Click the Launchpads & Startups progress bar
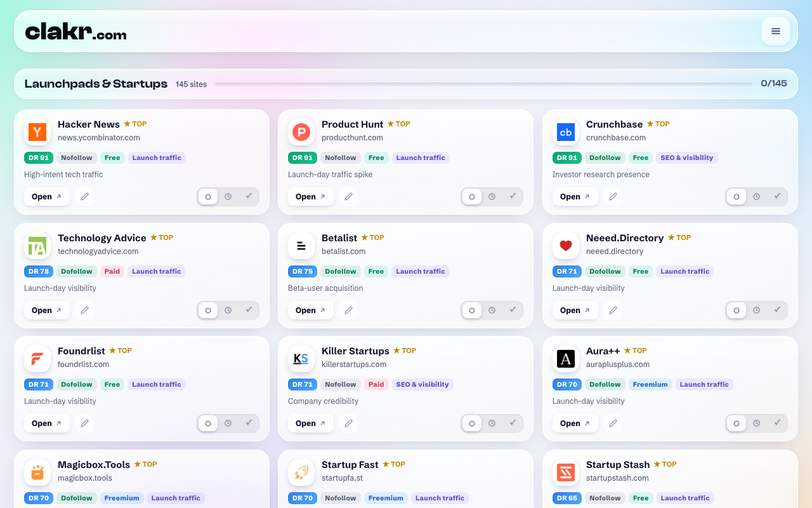The image size is (812, 508). pos(483,84)
